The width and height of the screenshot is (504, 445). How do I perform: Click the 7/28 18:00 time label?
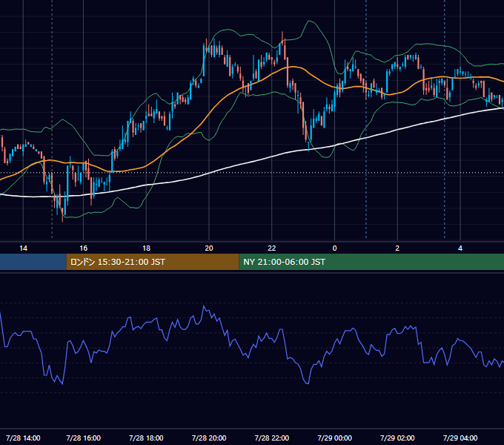point(146,438)
